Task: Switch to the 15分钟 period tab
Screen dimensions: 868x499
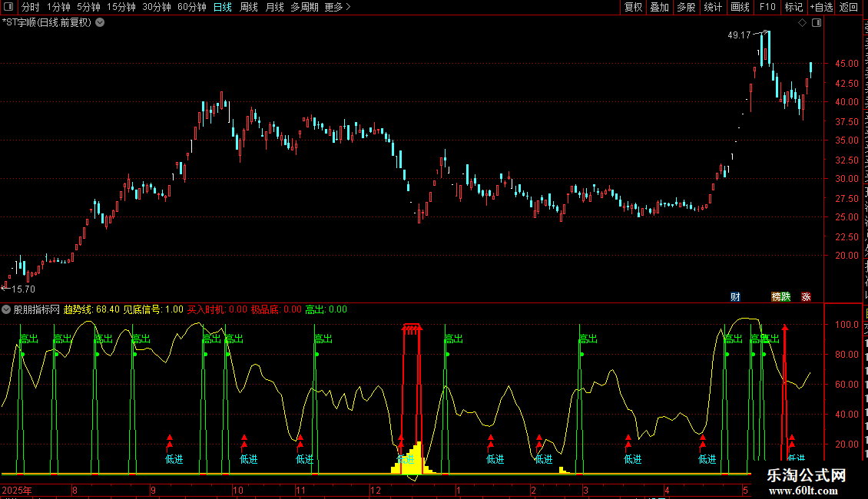Action: [x=121, y=7]
